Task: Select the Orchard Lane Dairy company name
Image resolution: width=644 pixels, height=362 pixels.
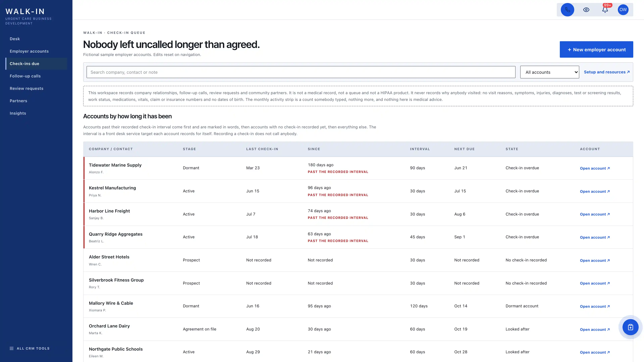Action: [x=109, y=326]
